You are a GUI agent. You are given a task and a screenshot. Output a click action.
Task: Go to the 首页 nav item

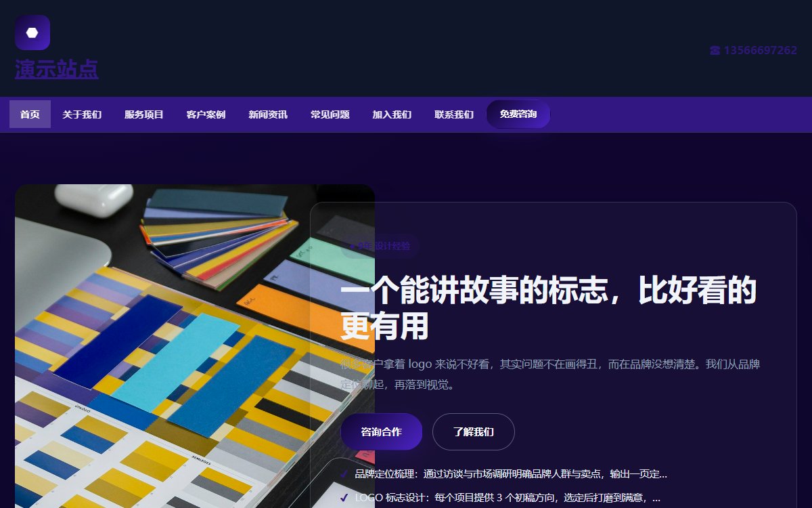(x=30, y=114)
